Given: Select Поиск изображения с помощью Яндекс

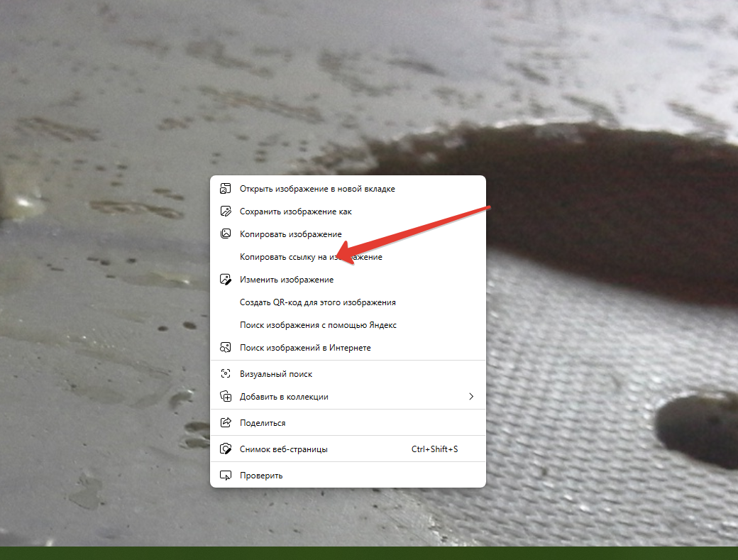Looking at the screenshot, I should tap(318, 325).
